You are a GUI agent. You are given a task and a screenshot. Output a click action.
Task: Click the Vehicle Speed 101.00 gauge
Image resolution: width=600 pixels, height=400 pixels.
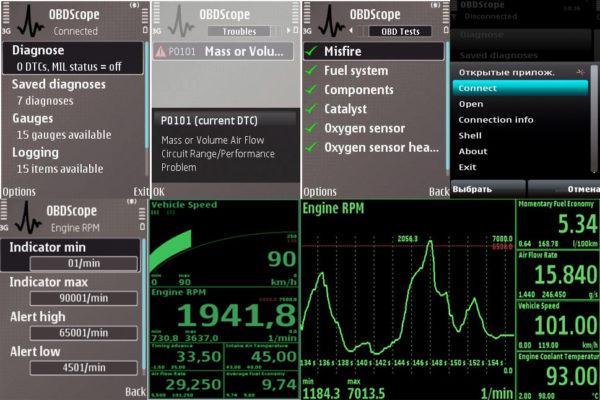point(558,326)
